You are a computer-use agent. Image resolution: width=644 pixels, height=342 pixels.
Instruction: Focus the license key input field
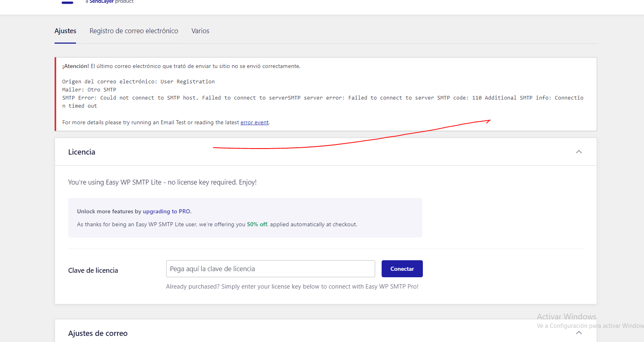[x=270, y=269]
